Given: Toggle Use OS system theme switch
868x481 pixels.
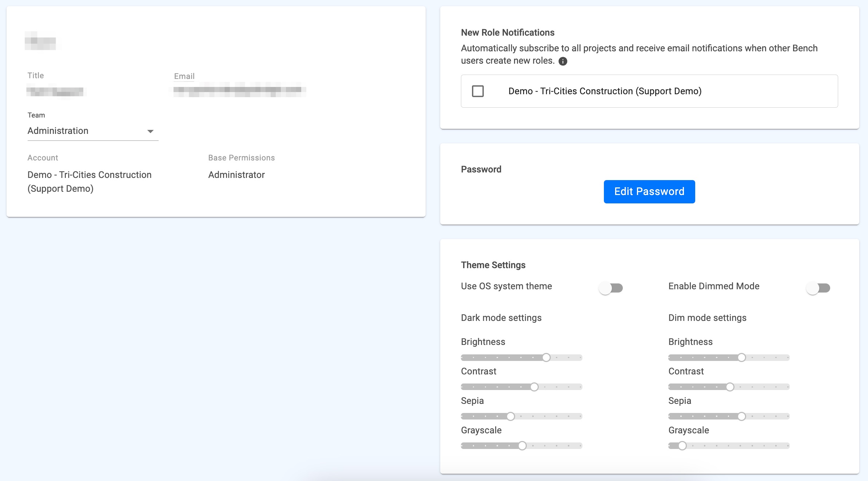Looking at the screenshot, I should tap(611, 287).
